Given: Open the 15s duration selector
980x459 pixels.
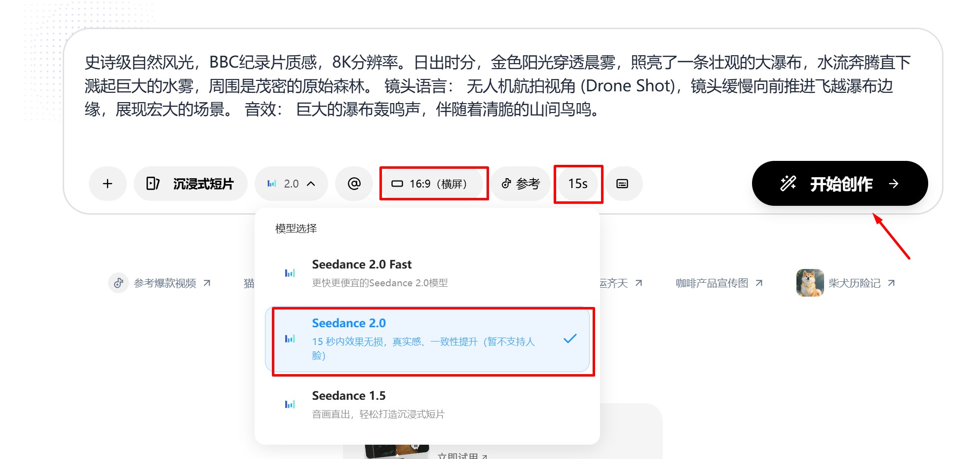Looking at the screenshot, I should point(578,183).
